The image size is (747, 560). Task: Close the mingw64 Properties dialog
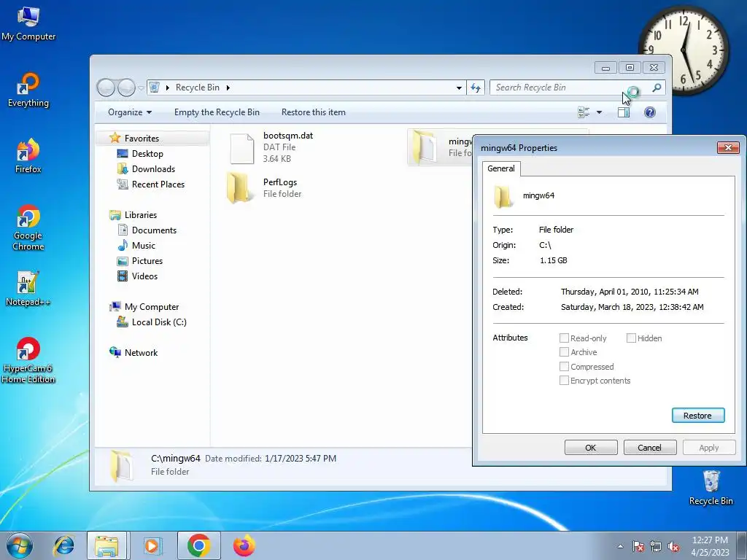[x=729, y=147]
